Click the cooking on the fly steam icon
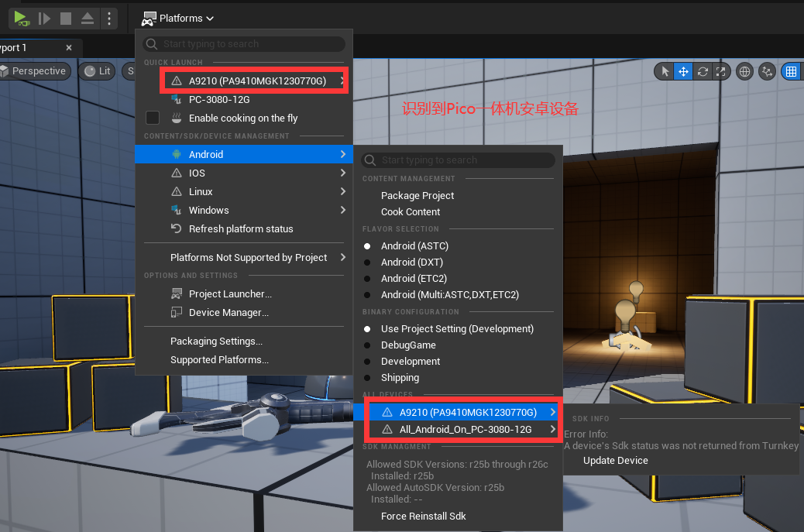 click(x=177, y=118)
